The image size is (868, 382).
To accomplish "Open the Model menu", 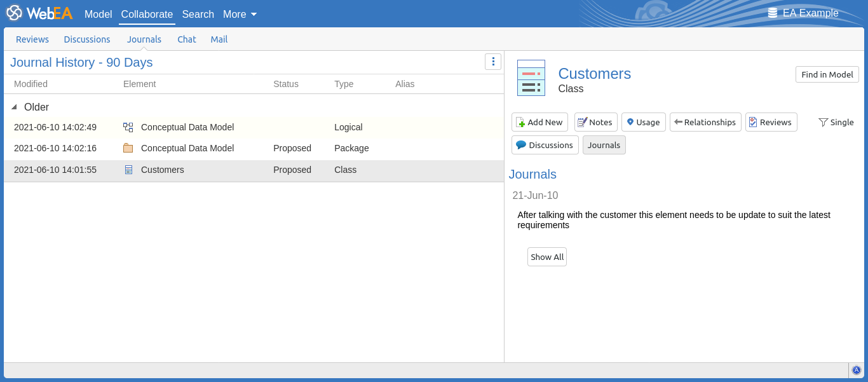I will coord(98,14).
